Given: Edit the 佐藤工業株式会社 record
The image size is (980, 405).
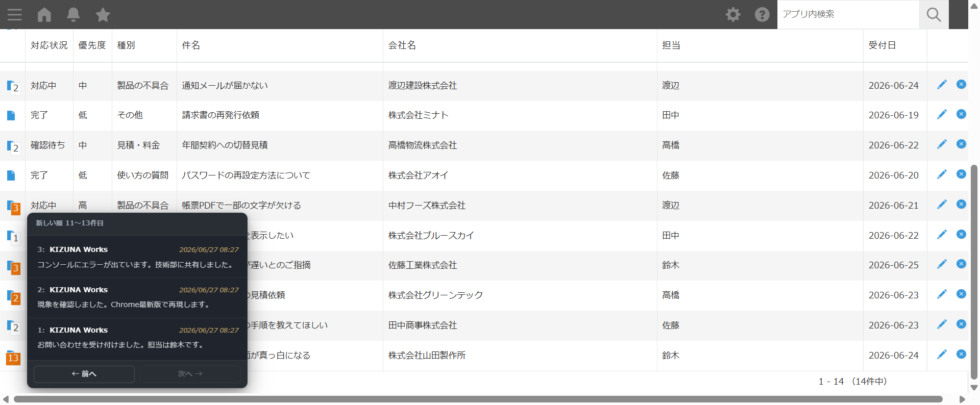Looking at the screenshot, I should click(942, 264).
